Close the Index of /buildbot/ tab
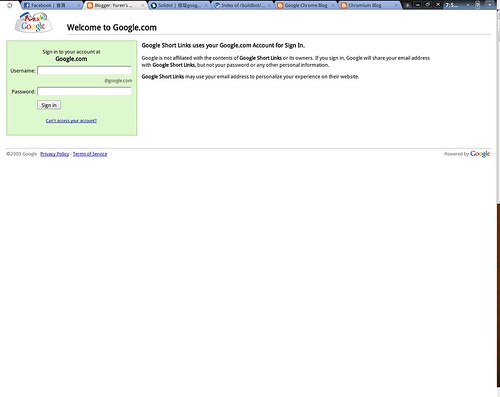This screenshot has width=500, height=397. coord(269,5)
